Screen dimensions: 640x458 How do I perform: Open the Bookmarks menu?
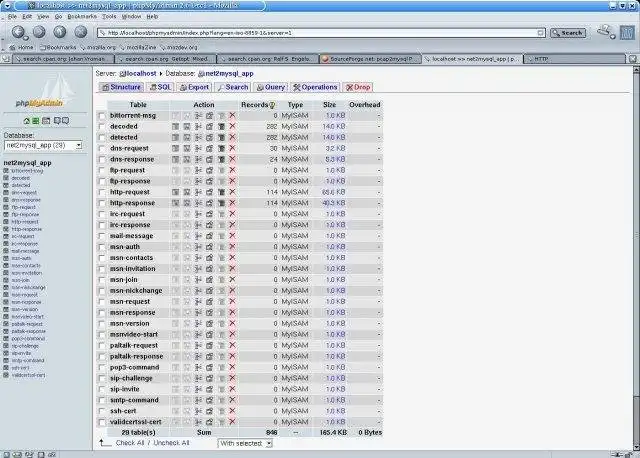pyautogui.click(x=82, y=17)
